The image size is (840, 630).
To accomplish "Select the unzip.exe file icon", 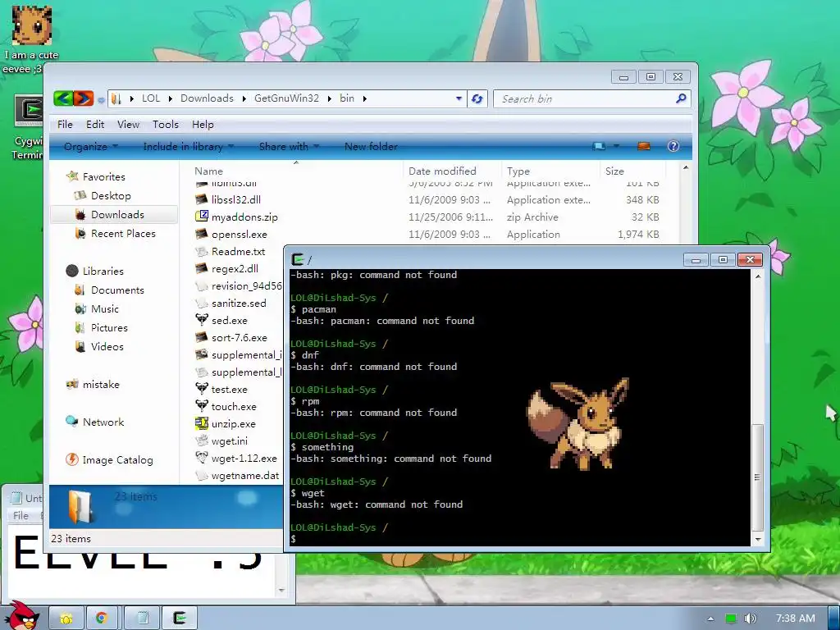I will tap(202, 423).
